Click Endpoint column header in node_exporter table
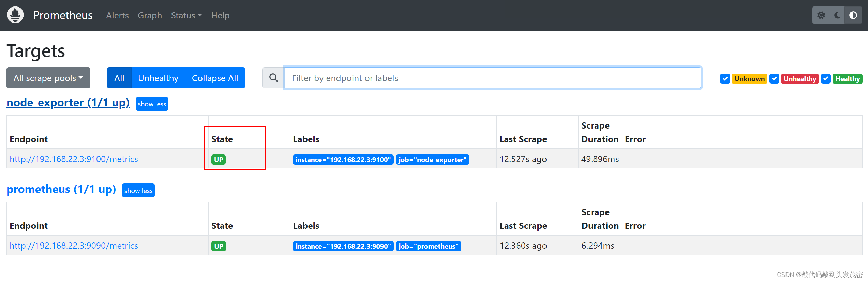868x281 pixels. [x=29, y=139]
